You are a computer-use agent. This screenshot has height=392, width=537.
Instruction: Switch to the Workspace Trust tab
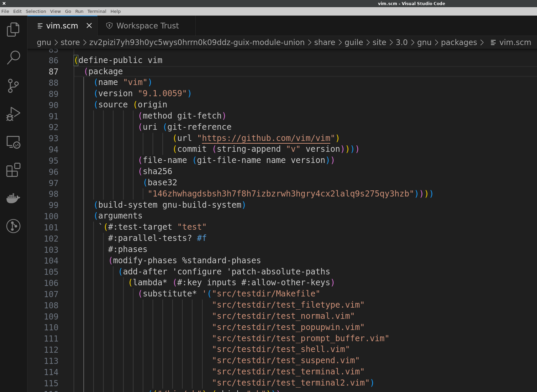pyautogui.click(x=146, y=26)
